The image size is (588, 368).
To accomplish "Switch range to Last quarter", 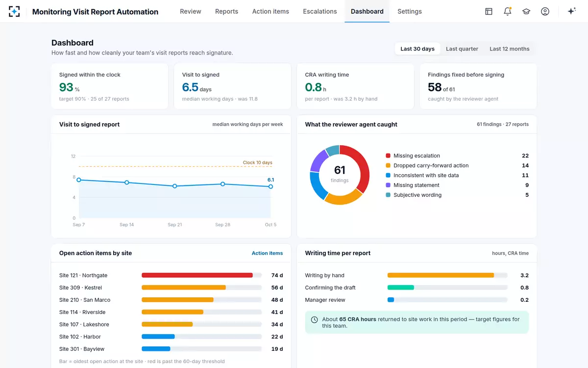I will click(462, 49).
